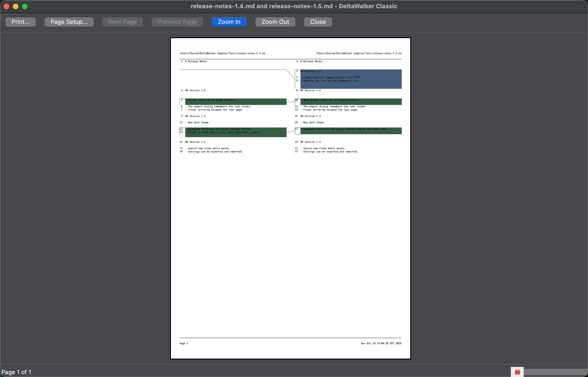The width and height of the screenshot is (588, 377).
Task: Click the Print... button
Action: click(x=20, y=22)
